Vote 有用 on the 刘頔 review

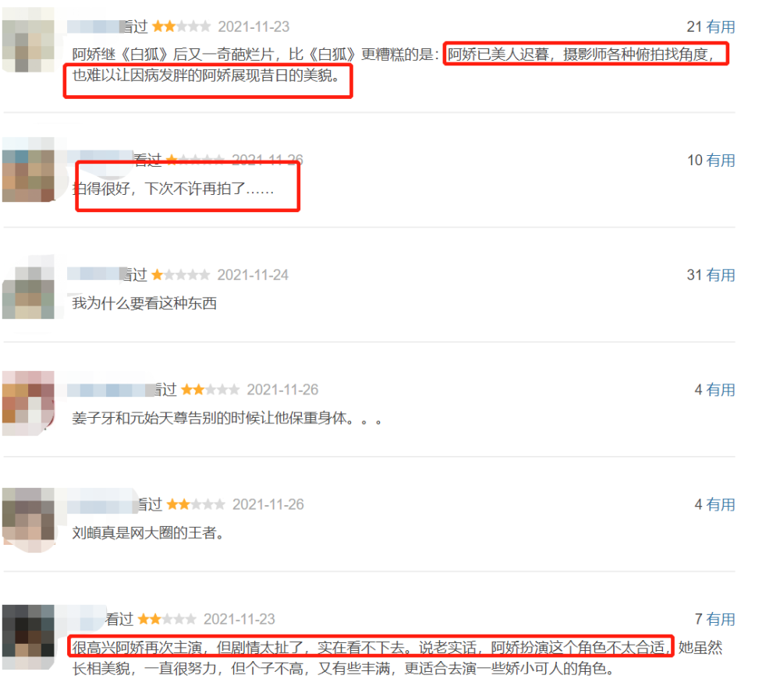click(x=720, y=504)
